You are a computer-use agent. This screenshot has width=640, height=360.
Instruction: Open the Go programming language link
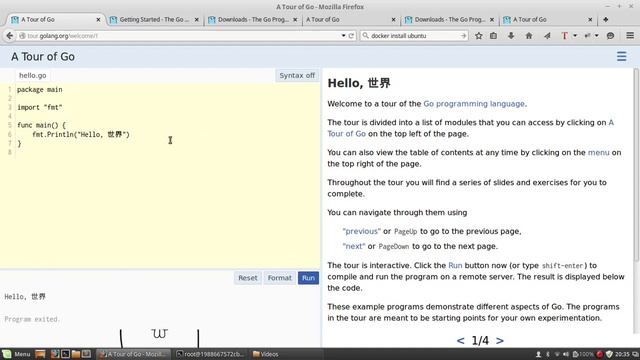tap(474, 104)
